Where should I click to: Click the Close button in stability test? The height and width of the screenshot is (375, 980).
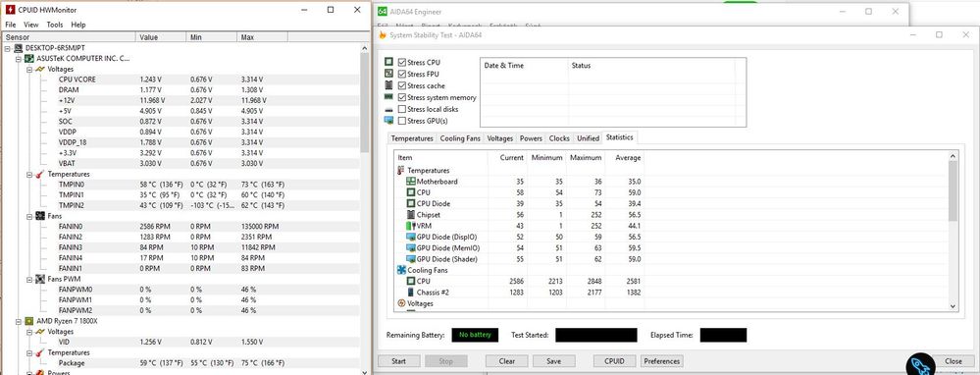953,361
